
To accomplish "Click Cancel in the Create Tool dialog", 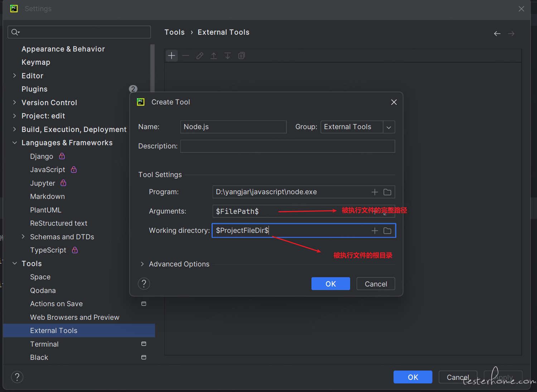I will click(376, 284).
